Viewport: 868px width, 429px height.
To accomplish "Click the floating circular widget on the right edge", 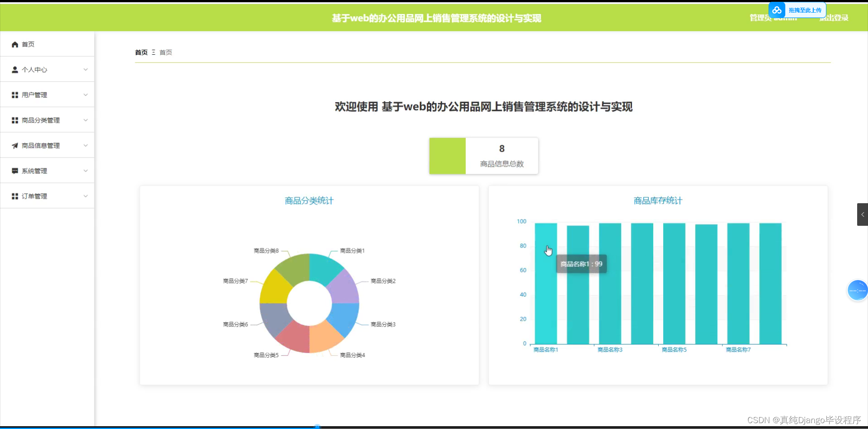I will tap(857, 290).
